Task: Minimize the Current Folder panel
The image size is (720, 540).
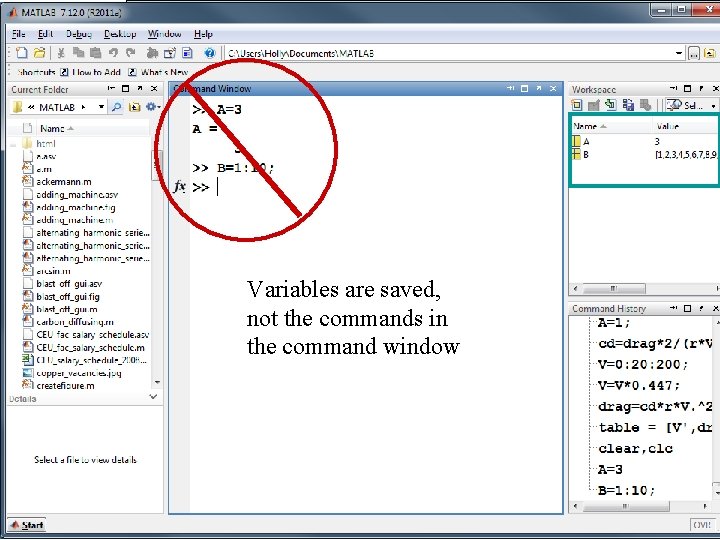Action: click(111, 89)
